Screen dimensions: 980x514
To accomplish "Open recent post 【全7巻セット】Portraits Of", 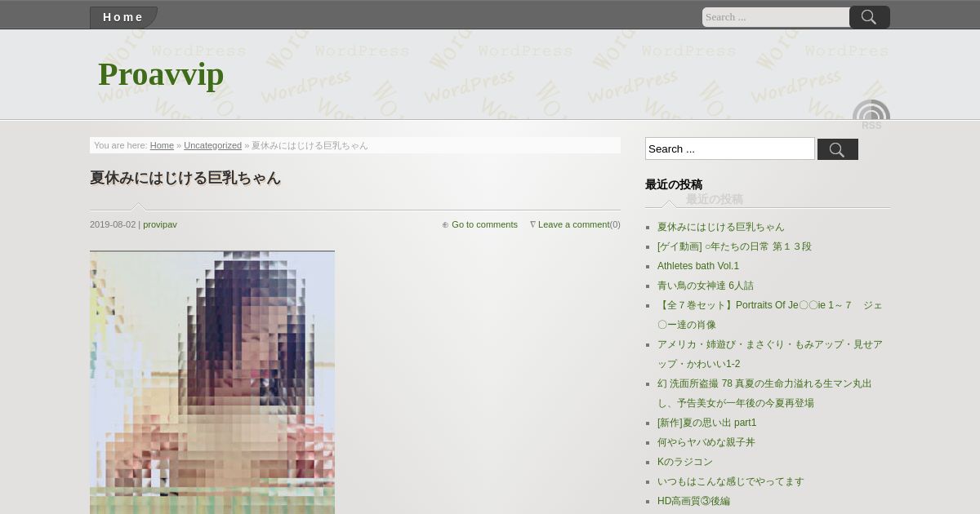I will 769,315.
